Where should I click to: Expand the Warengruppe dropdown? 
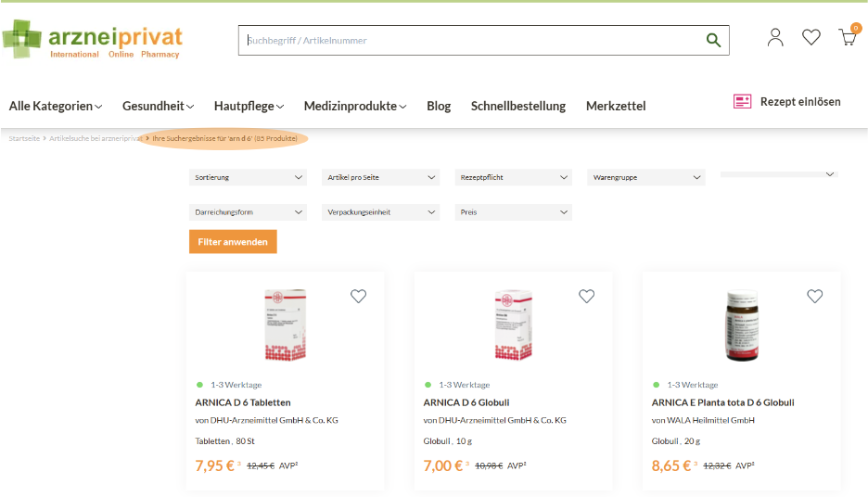pos(646,177)
